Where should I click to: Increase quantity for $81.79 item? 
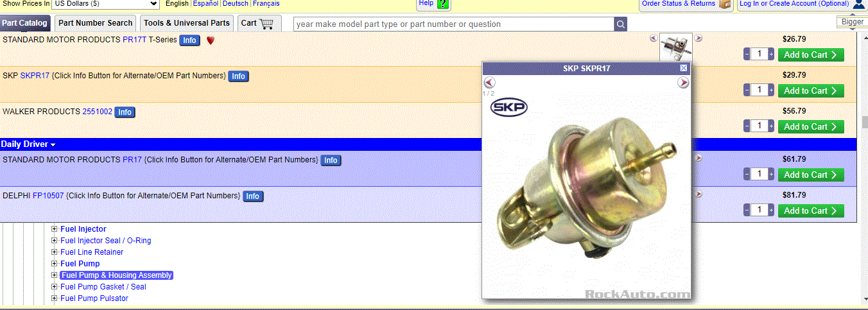point(771,211)
